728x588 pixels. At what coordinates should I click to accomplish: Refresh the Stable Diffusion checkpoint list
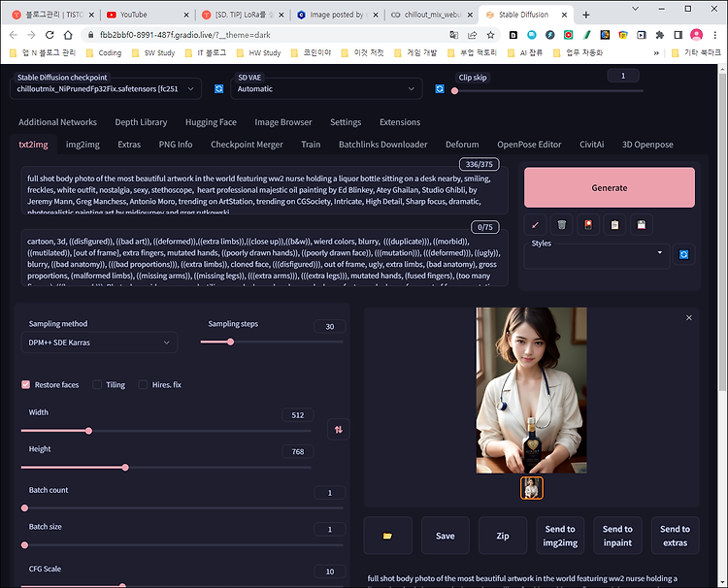219,88
